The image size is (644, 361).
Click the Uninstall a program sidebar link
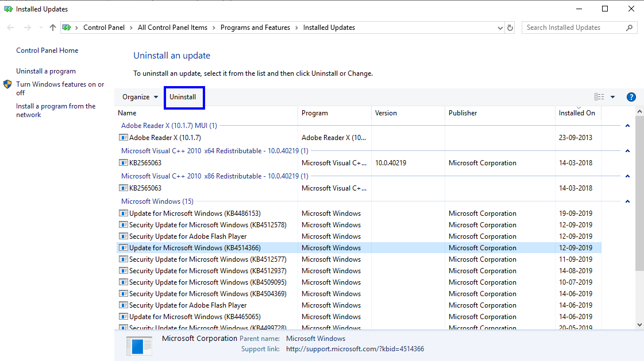(46, 71)
